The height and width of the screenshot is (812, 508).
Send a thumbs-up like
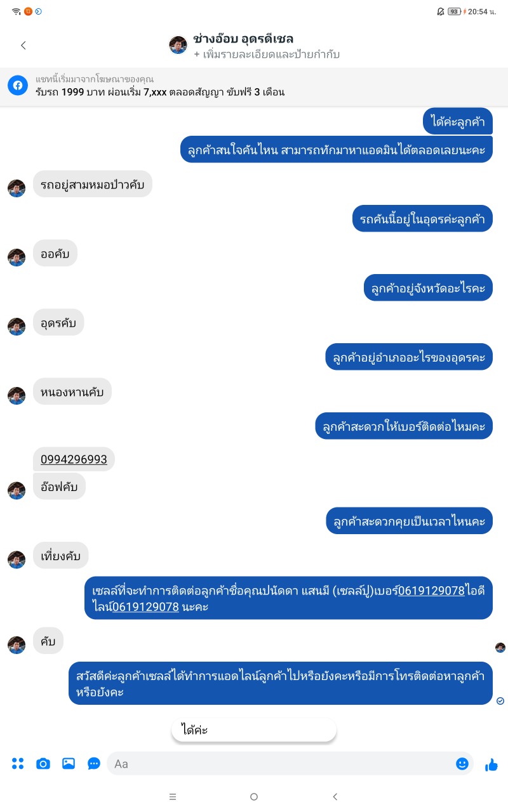491,764
